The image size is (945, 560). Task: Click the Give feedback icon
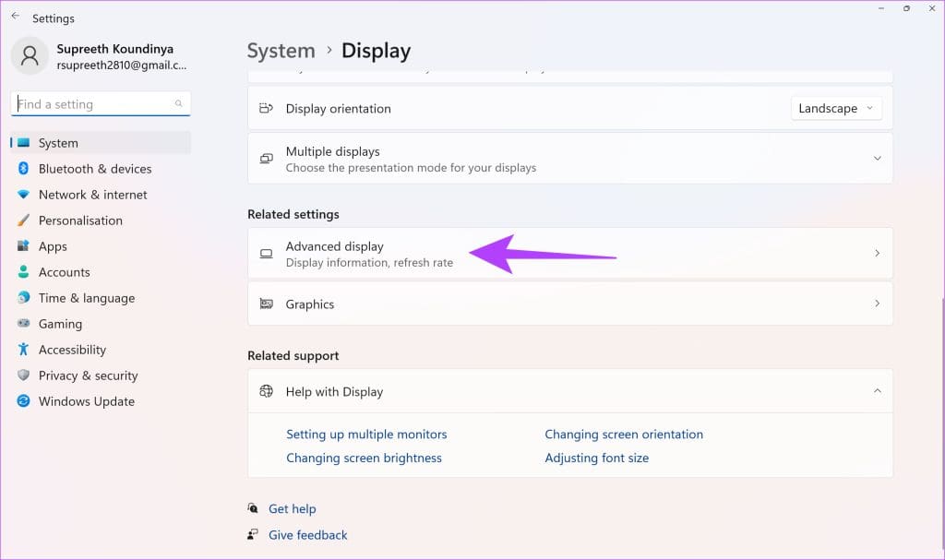pos(252,535)
